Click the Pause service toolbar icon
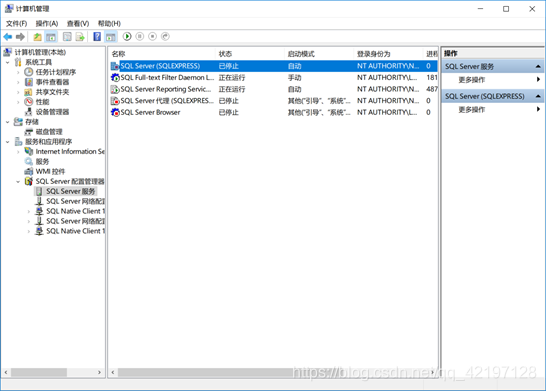This screenshot has height=391, width=546. [140, 36]
